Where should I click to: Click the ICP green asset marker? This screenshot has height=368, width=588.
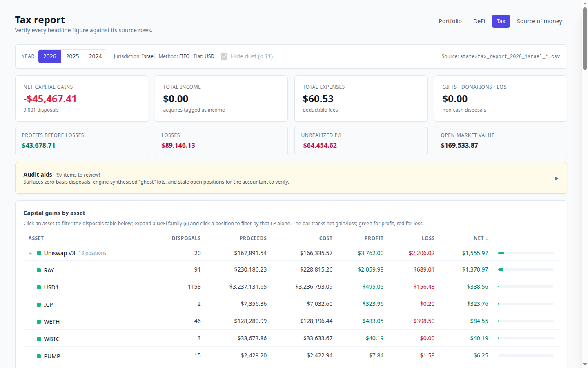tap(39, 305)
